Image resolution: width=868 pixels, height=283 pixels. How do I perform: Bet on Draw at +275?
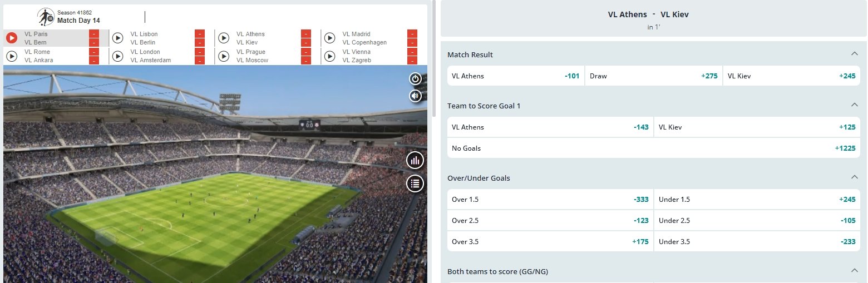[x=653, y=76]
